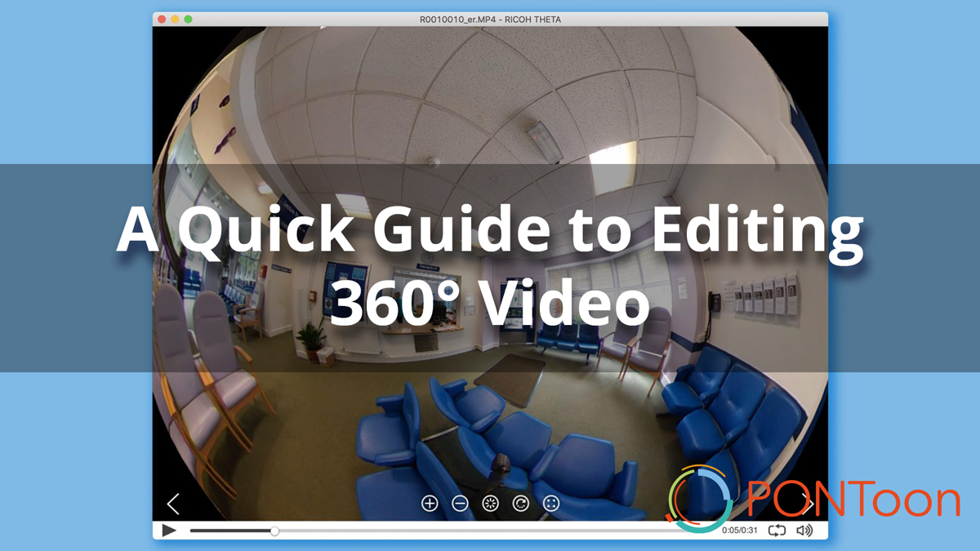Image resolution: width=980 pixels, height=551 pixels.
Task: Click the 0:05/0:31 time readout
Action: pos(740,531)
